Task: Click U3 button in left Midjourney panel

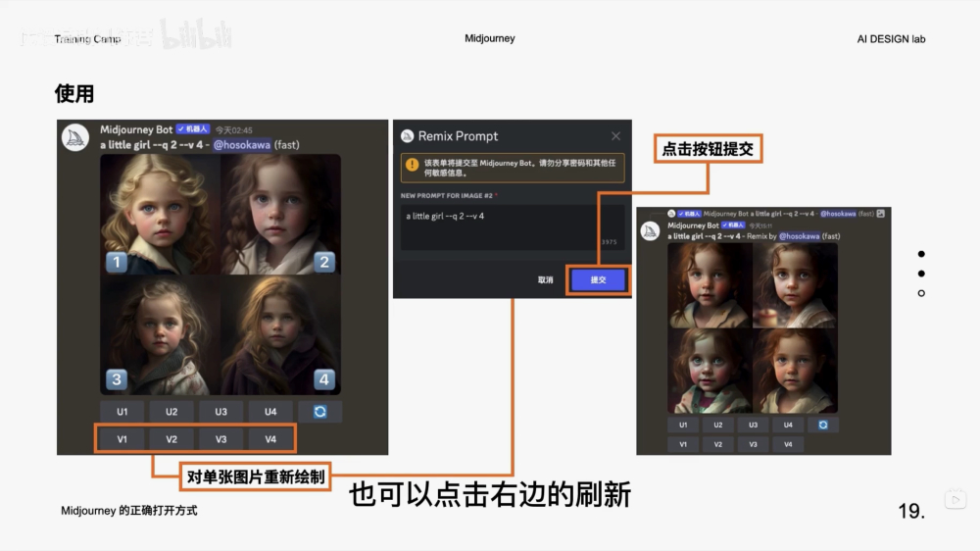Action: click(x=220, y=412)
